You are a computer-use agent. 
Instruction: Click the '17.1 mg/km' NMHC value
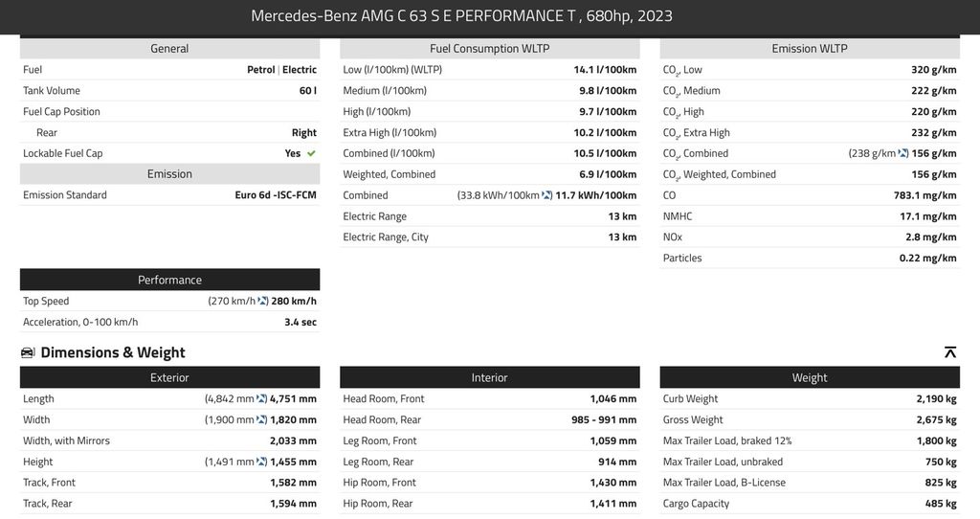[x=928, y=216]
